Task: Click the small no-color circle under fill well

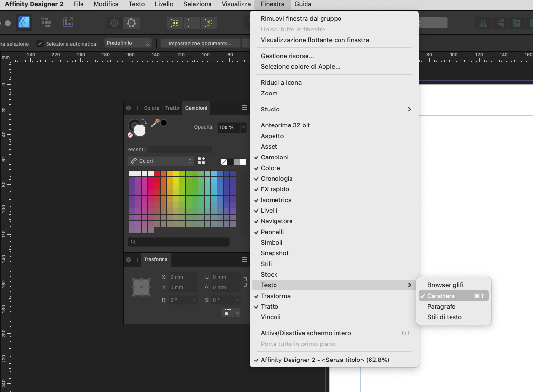Action: coord(130,135)
